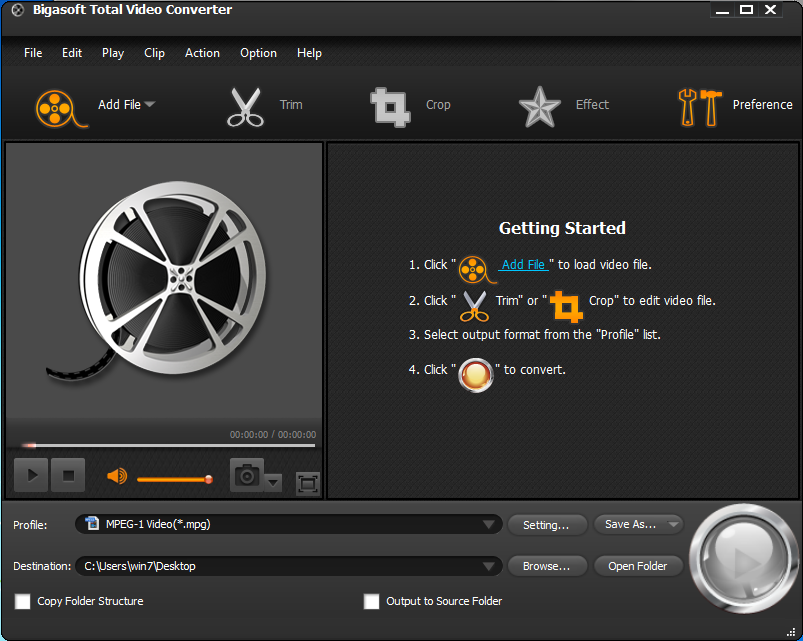803x641 pixels.
Task: Click film reel icon in Getting Started step 1
Action: pyautogui.click(x=476, y=270)
